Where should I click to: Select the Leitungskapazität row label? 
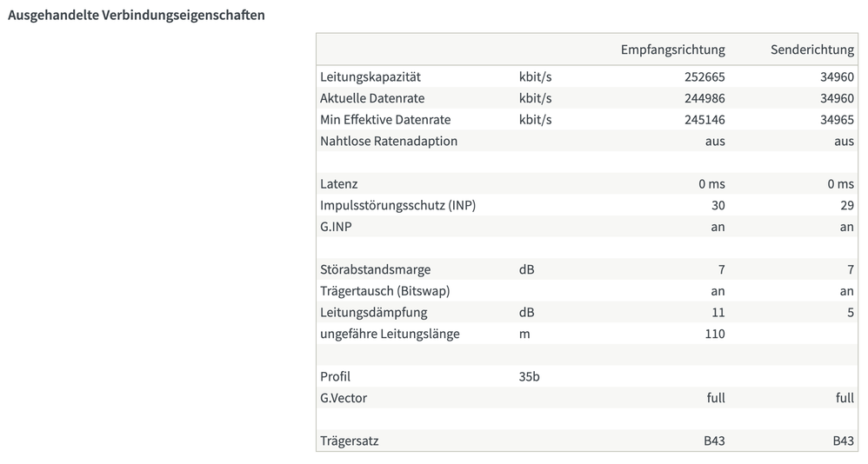point(371,76)
